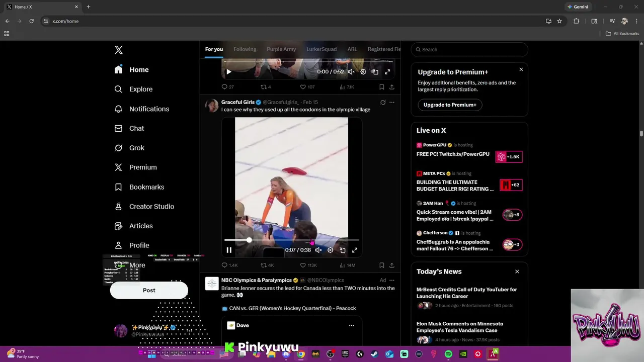Screen dimensions: 644x362
Task: Play the top video at 0:00 / 0:52
Action: point(228,72)
